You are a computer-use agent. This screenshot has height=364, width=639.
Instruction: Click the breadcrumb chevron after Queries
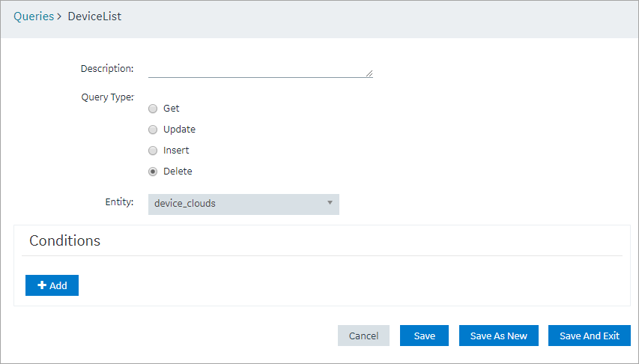[x=59, y=16]
